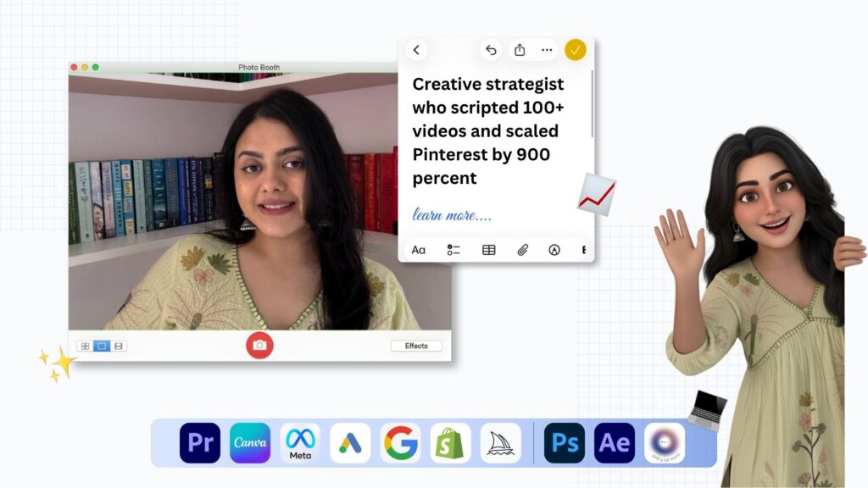The image size is (868, 488).
Task: Enable single photo view mode
Action: pyautogui.click(x=102, y=345)
